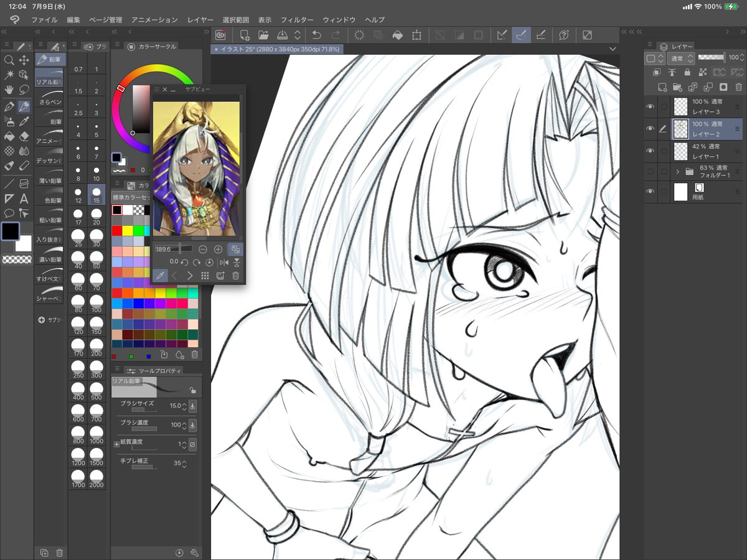Select the Straight line figure tool

9,184
